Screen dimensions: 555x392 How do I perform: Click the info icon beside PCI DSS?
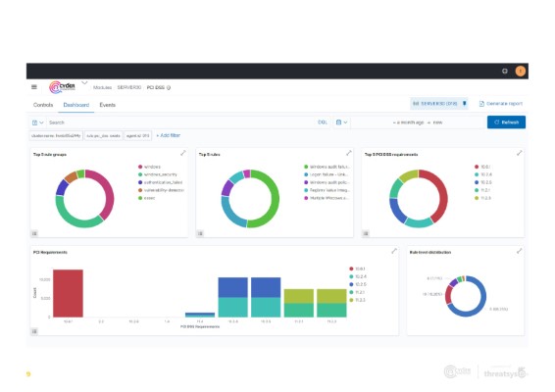click(x=169, y=88)
